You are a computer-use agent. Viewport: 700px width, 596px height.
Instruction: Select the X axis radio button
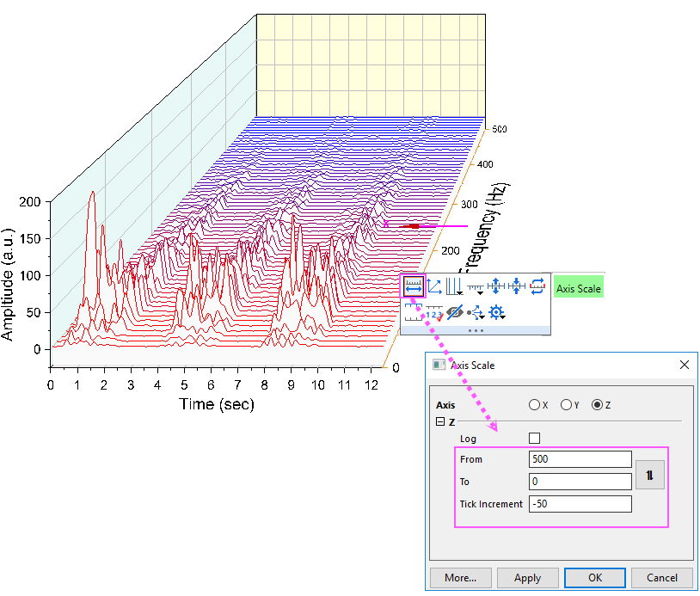pyautogui.click(x=533, y=404)
